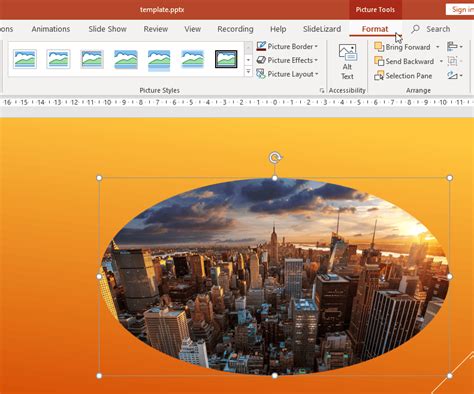Open the SlideLizard tab
This screenshot has height=394, width=474.
322,29
